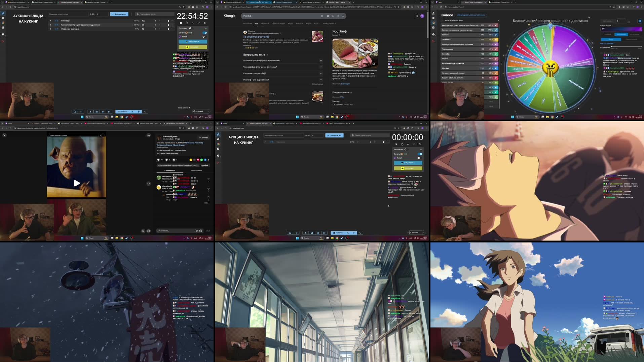Click the save icon in pointauc bottom toolbar
The height and width of the screenshot is (362, 644).
[97, 111]
